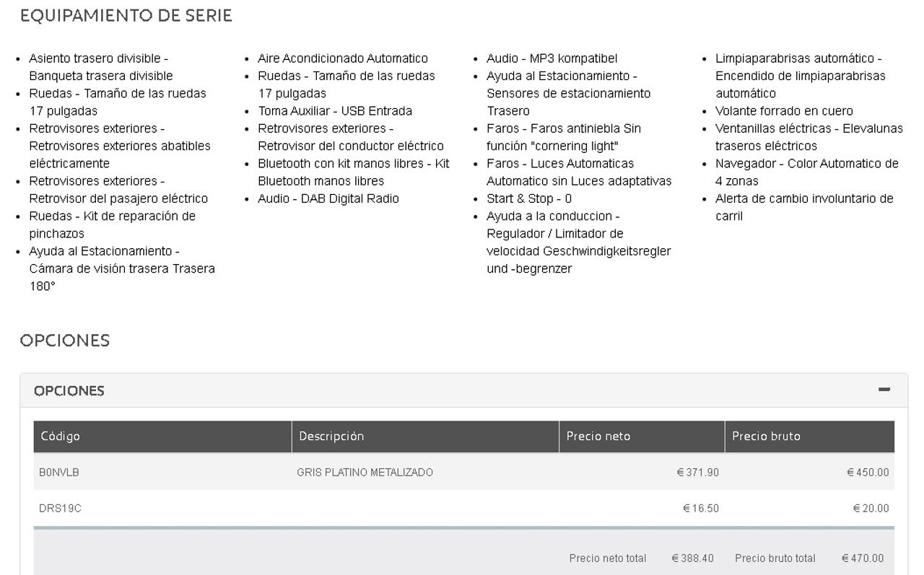Image resolution: width=924 pixels, height=575 pixels.
Task: Select the DRS19C option code cell
Action: pos(60,509)
